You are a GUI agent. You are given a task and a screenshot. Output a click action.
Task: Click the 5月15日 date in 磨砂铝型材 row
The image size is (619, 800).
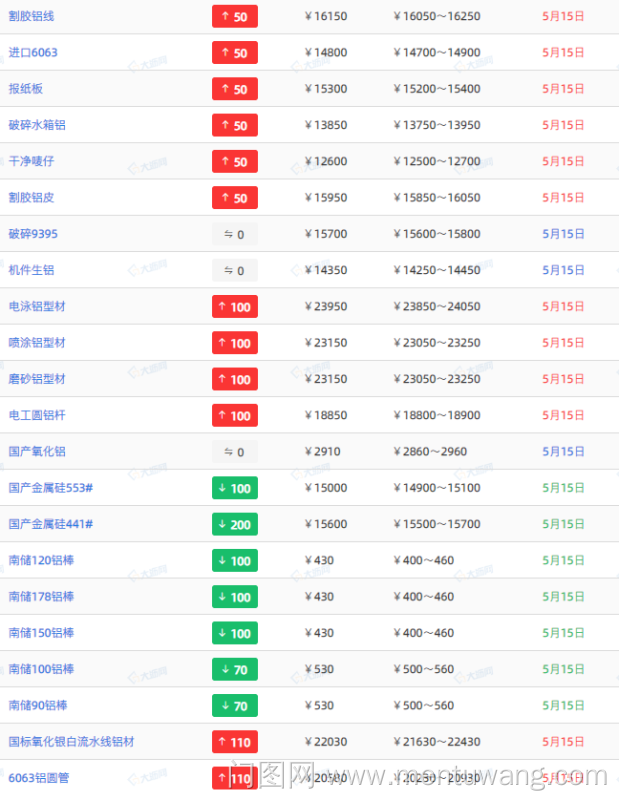[x=563, y=379]
